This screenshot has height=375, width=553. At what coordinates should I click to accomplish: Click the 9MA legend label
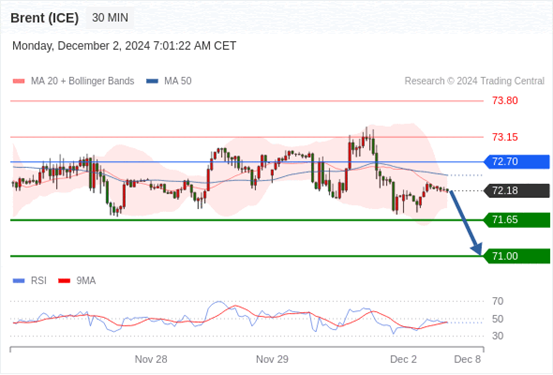(86, 281)
